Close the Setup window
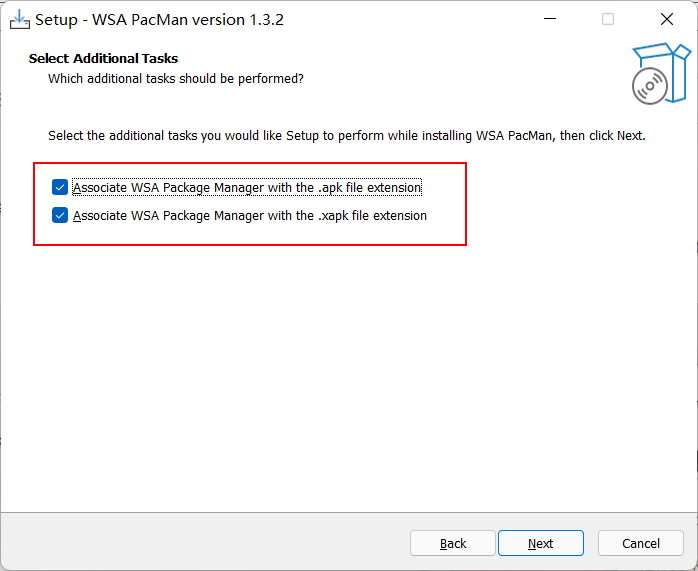Image resolution: width=698 pixels, height=571 pixels. coord(666,19)
